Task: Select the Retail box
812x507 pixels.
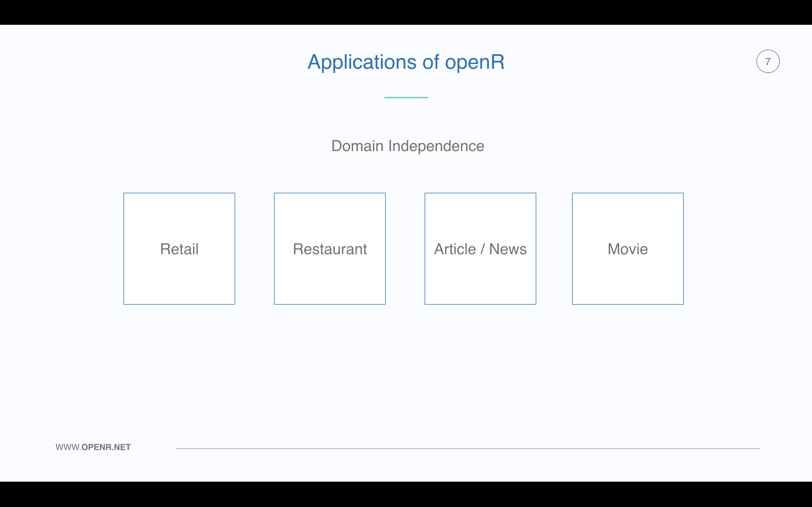Action: point(179,249)
